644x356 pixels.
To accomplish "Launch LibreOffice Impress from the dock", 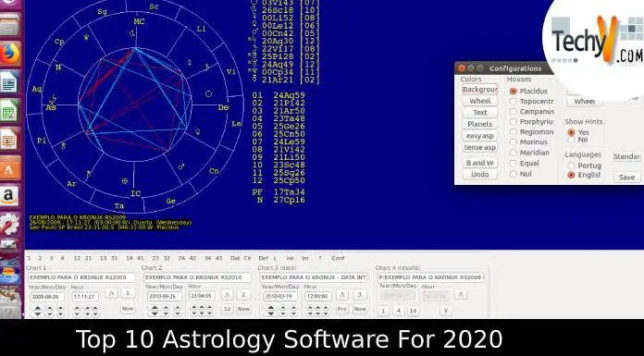I will pyautogui.click(x=9, y=139).
